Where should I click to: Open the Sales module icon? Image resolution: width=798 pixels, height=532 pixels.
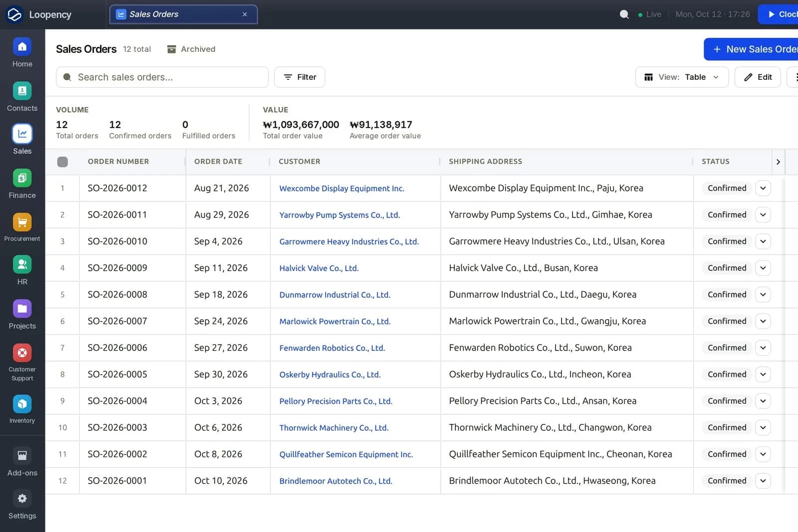tap(22, 134)
